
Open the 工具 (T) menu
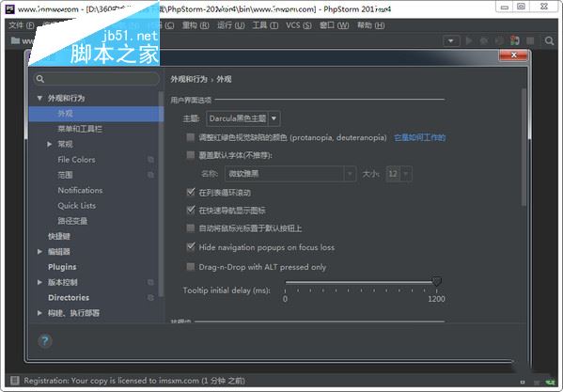click(265, 25)
